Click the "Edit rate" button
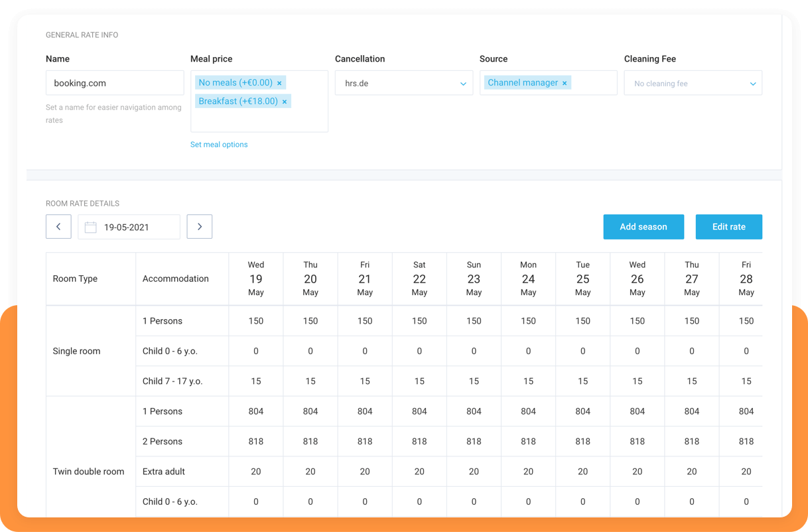This screenshot has height=532, width=808. (728, 226)
